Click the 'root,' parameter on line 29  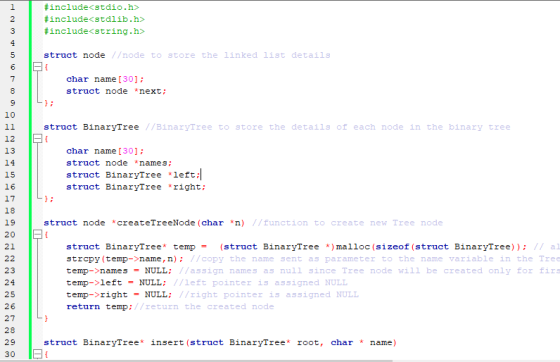pos(310,342)
